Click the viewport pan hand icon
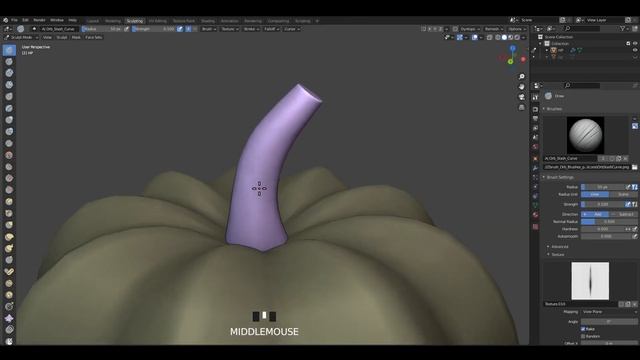Viewport: 640px width, 360px height. [x=522, y=87]
